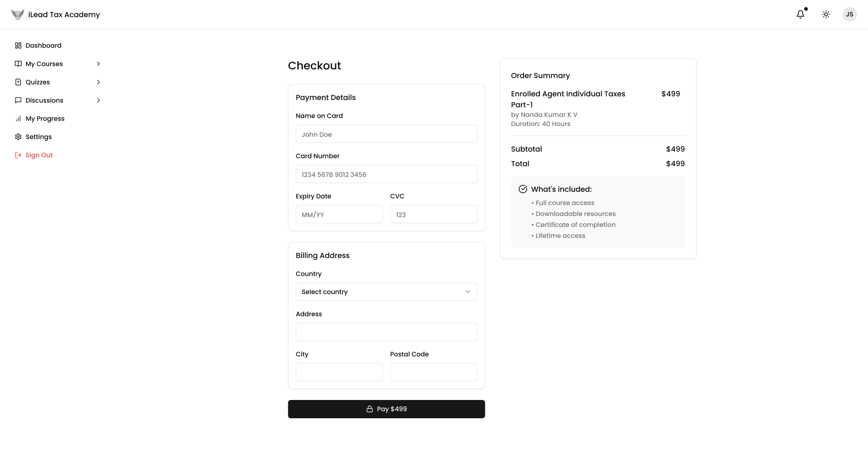Click the Discussions chat bubble icon

(18, 100)
